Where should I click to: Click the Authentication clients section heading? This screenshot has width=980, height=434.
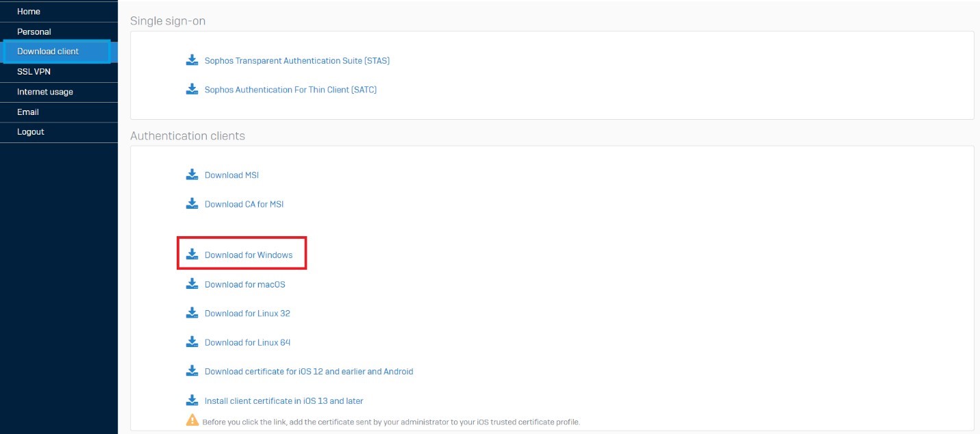[188, 136]
